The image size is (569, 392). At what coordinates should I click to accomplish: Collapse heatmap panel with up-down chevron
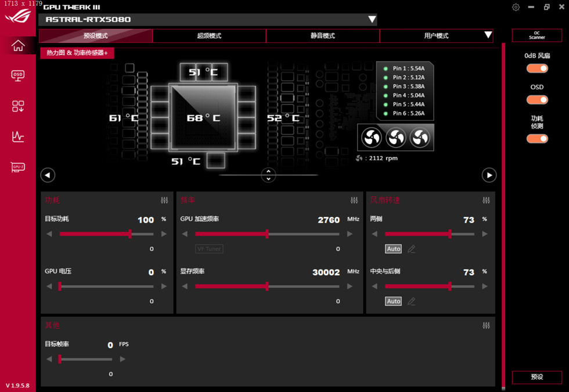point(268,175)
